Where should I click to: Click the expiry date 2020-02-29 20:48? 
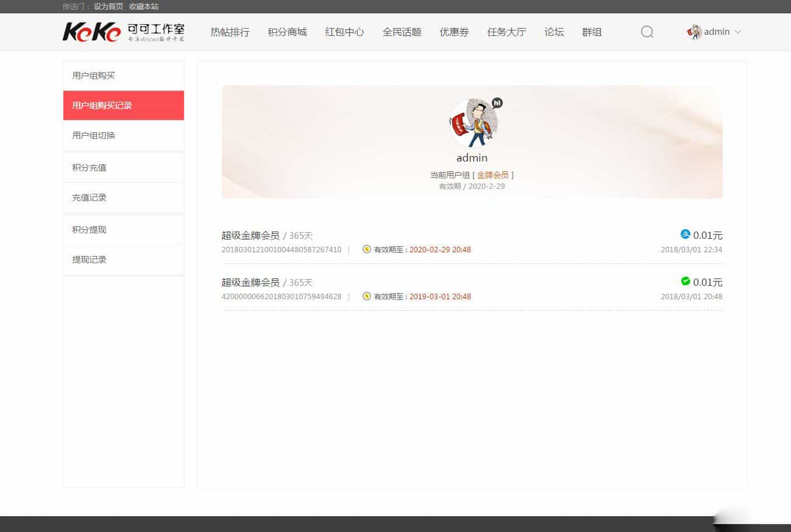click(440, 250)
